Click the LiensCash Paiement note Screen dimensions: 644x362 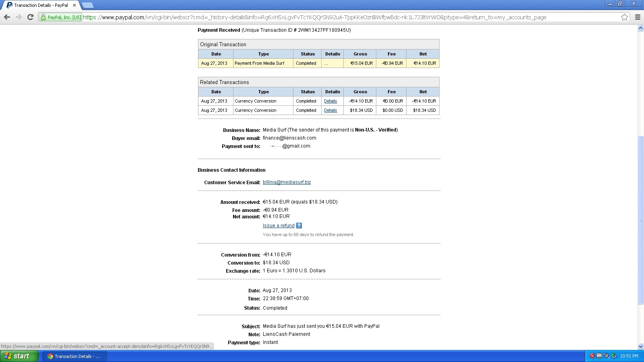tap(287, 334)
